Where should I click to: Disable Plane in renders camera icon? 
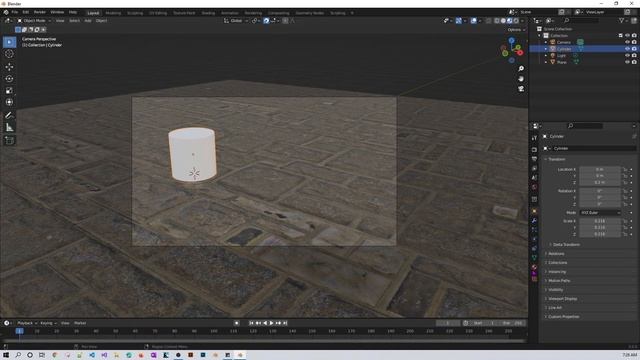tap(634, 62)
